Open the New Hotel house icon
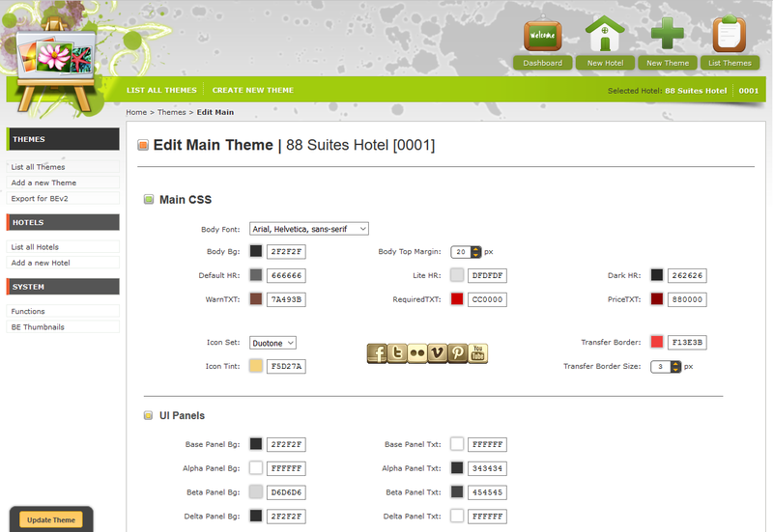 tap(605, 35)
